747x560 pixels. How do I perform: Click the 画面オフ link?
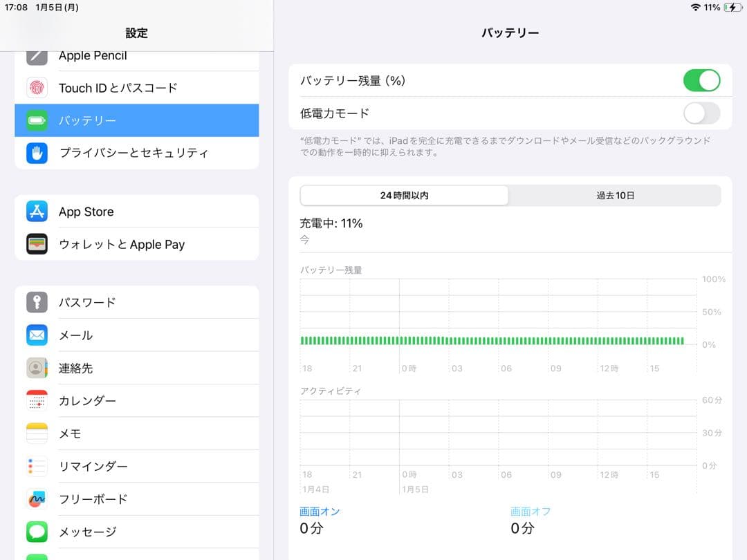pos(531,511)
